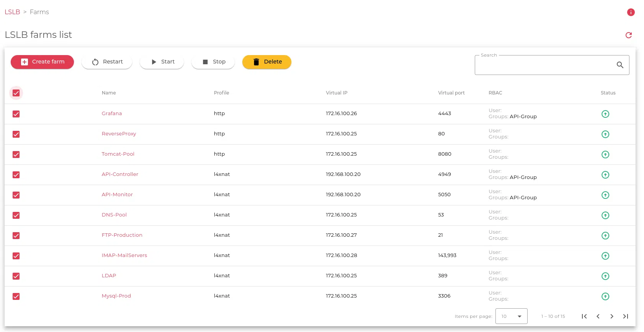
Task: Go to the next page arrow
Action: 611,316
